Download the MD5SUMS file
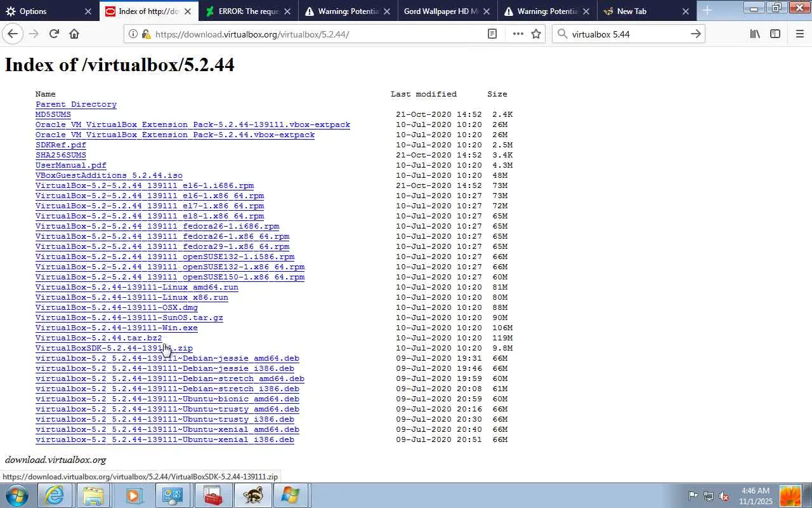This screenshot has width=812, height=508. tap(53, 114)
